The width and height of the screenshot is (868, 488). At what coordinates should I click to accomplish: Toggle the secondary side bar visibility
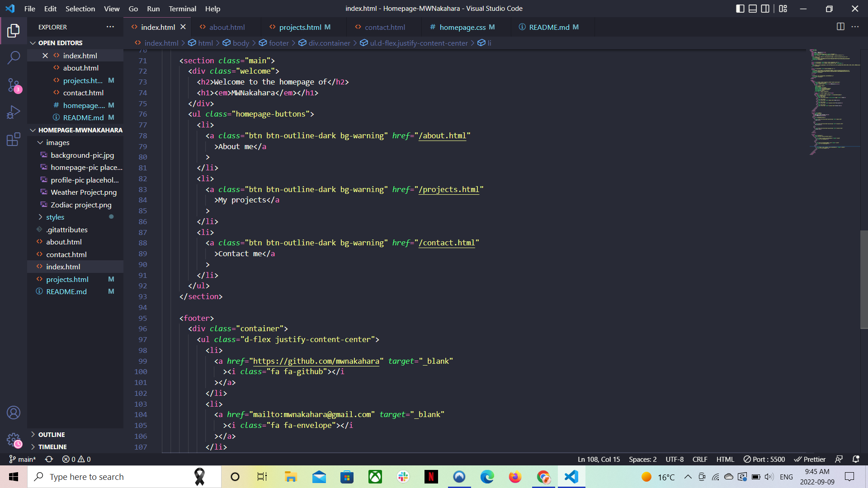coord(765,9)
